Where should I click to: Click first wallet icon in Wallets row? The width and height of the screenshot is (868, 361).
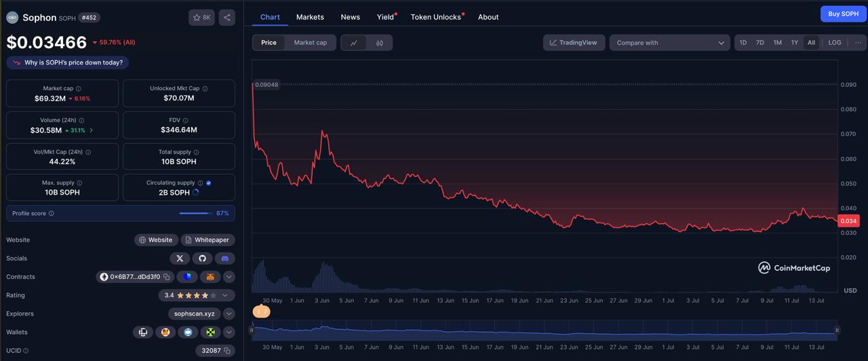click(x=143, y=332)
